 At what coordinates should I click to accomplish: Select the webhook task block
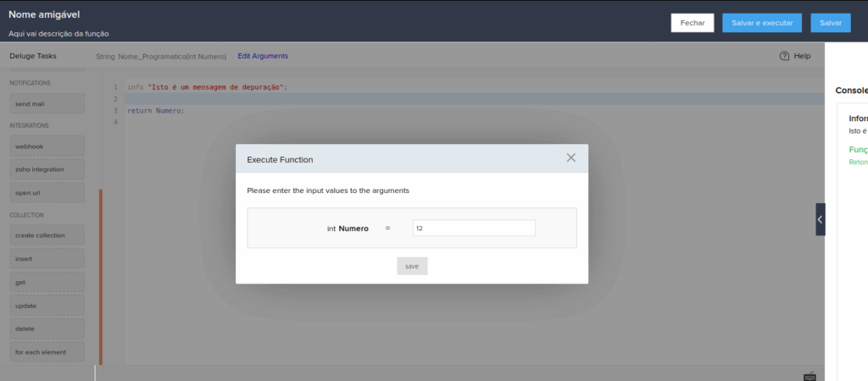(47, 146)
